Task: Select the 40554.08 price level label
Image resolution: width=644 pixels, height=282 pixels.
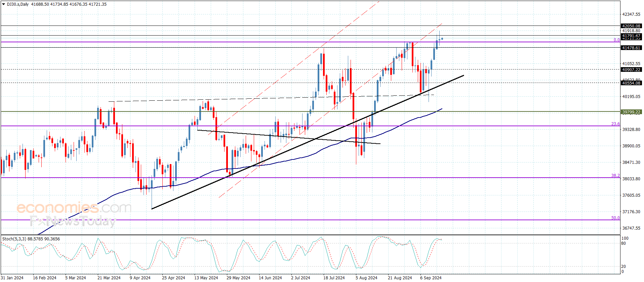Action: click(631, 83)
